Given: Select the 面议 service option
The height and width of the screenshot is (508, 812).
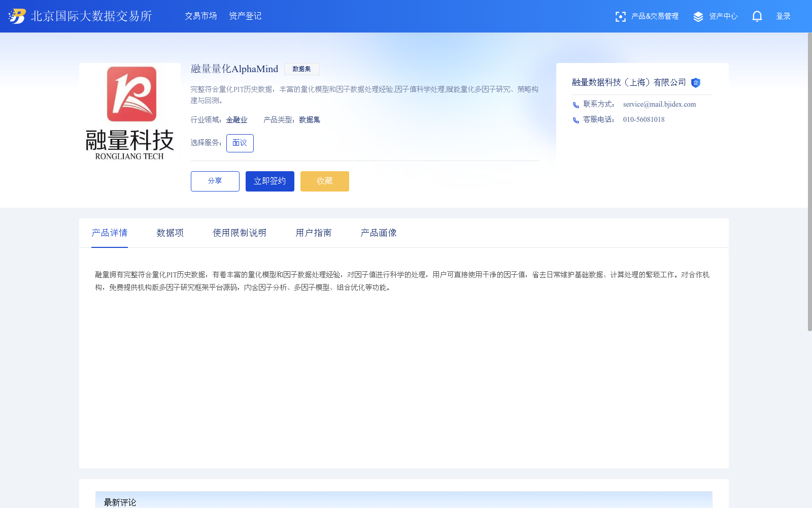Looking at the screenshot, I should point(240,143).
